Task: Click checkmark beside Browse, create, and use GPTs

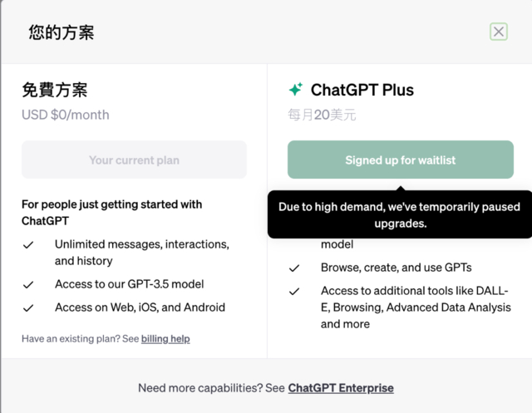Action: pyautogui.click(x=294, y=268)
